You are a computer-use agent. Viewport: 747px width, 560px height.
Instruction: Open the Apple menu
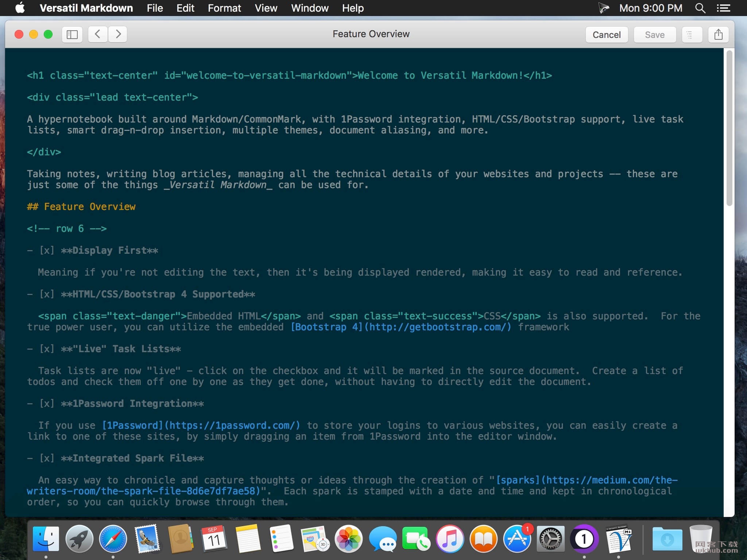tap(20, 8)
